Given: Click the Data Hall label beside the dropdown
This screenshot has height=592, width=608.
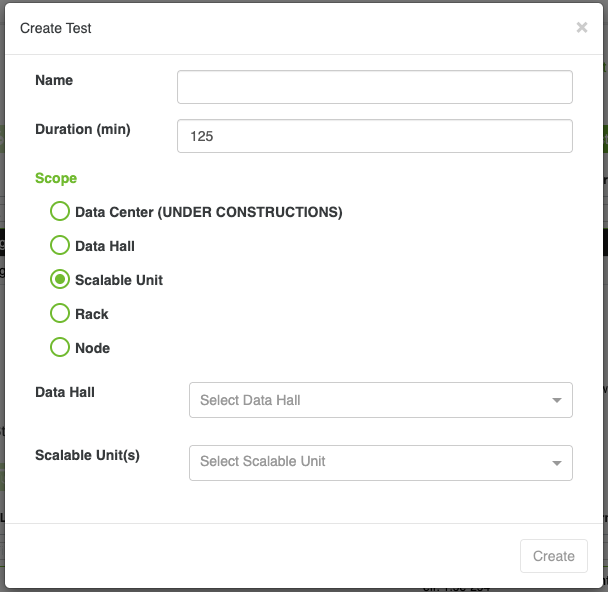Looking at the screenshot, I should (x=65, y=392).
